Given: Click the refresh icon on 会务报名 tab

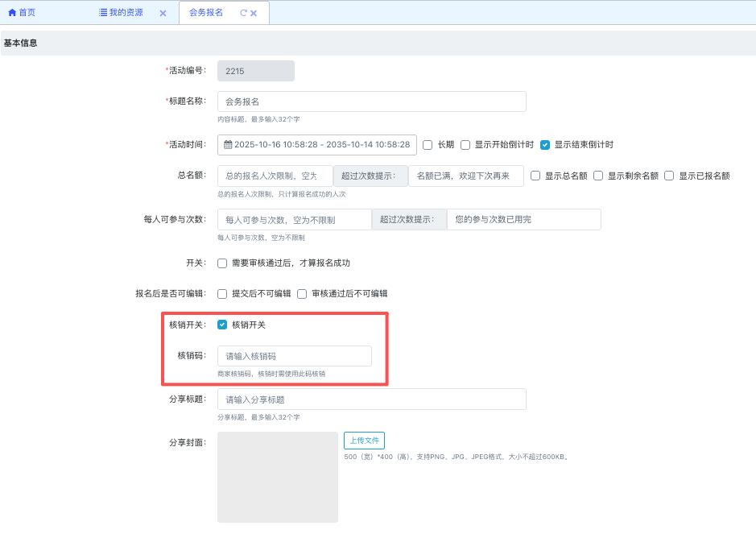Looking at the screenshot, I should [x=243, y=14].
